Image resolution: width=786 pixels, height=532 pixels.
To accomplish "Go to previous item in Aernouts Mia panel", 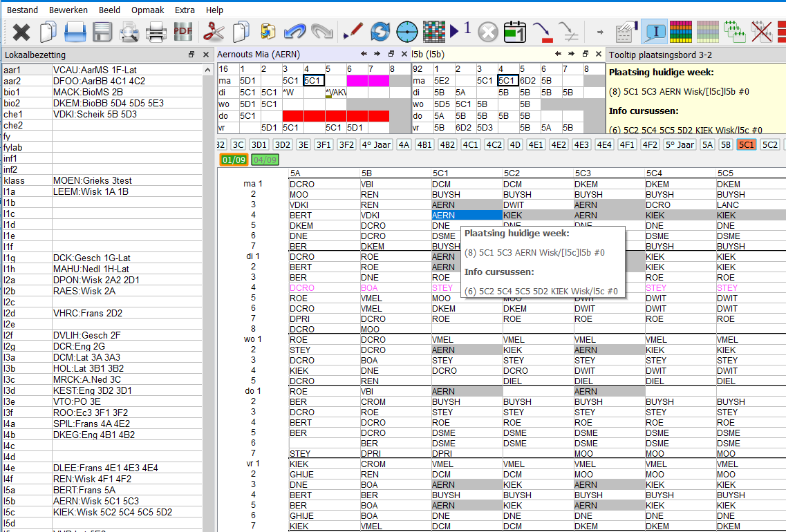I will coord(364,54).
